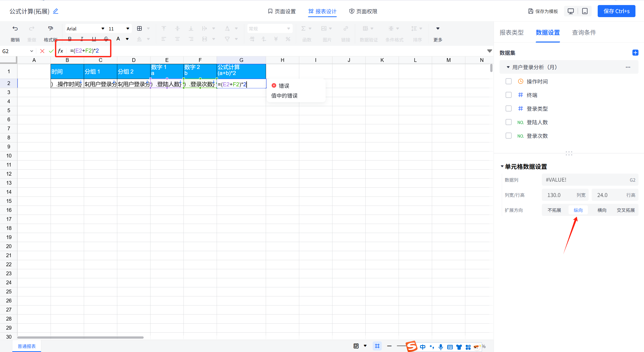Click the green confirm formula checkmark
Viewport: 644px width, 352px height.
[51, 51]
